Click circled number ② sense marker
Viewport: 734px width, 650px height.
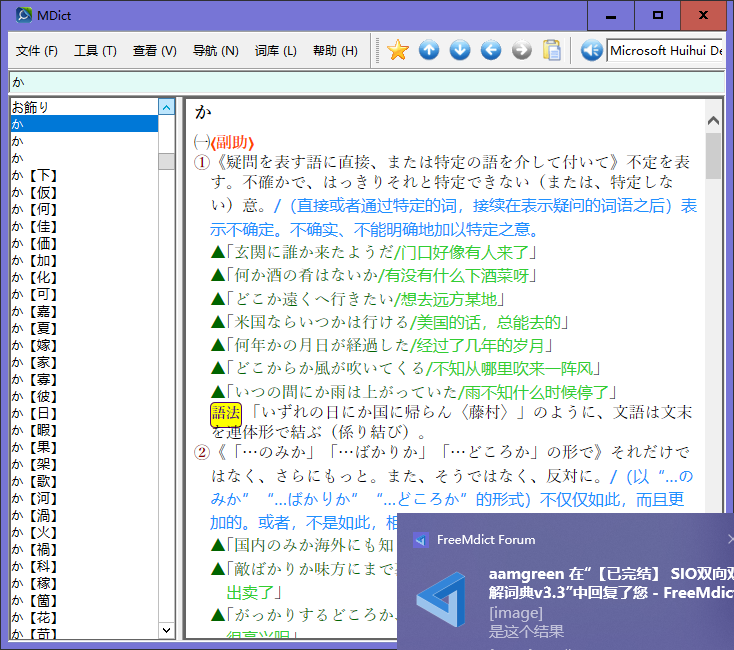click(x=202, y=453)
